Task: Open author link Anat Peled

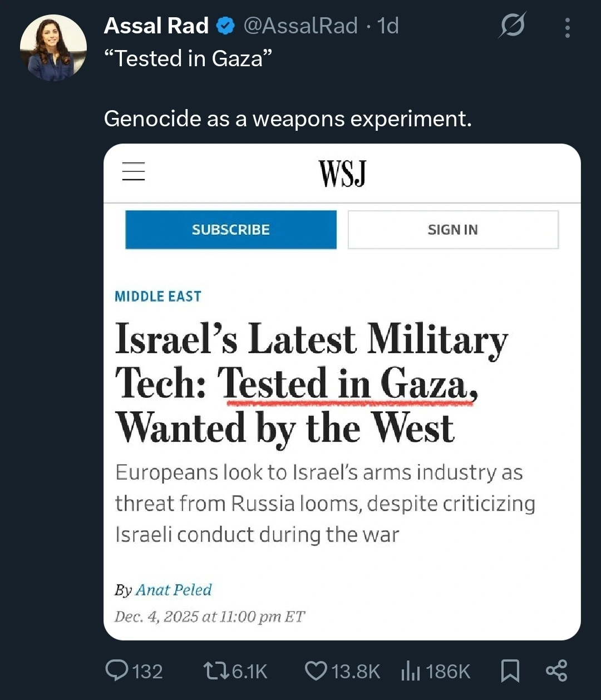Action: [174, 590]
